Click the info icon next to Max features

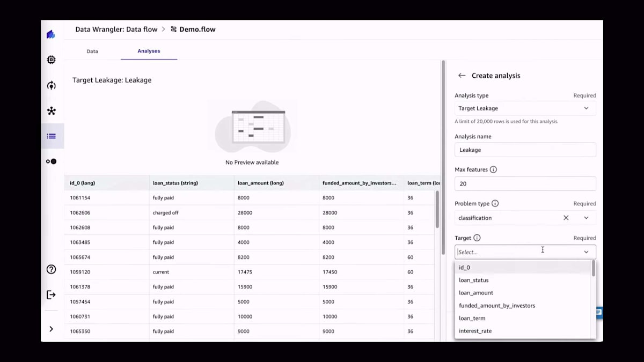click(493, 169)
